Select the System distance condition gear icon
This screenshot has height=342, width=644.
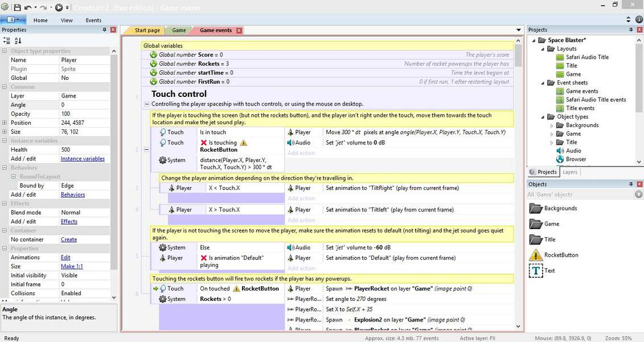click(x=163, y=160)
